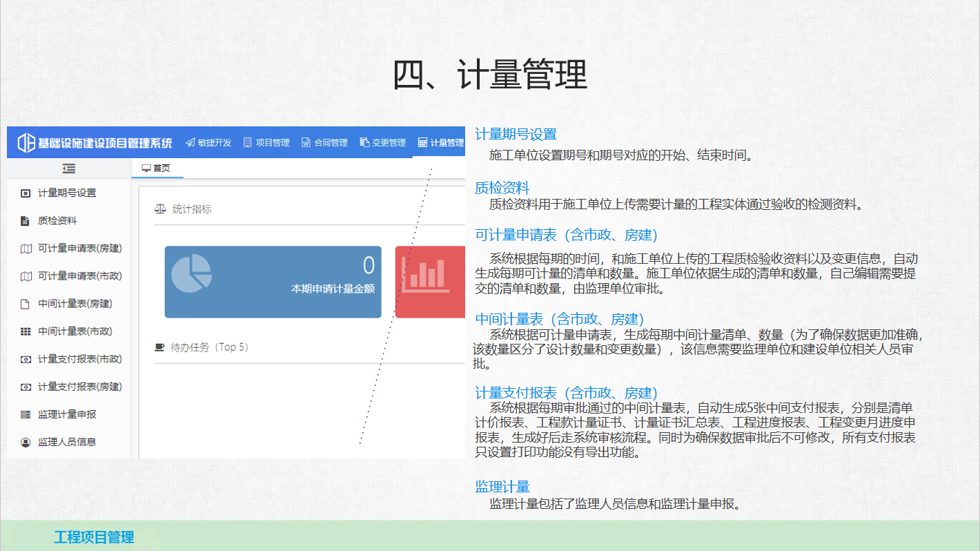980x551 pixels.
Task: Click the file icon beside 中间计量表(房建)
Action: (26, 304)
